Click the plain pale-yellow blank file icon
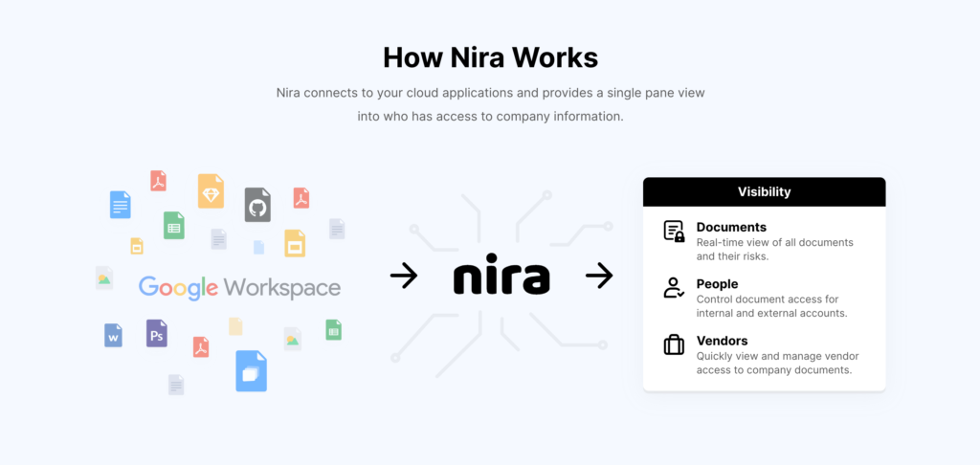 pyautogui.click(x=235, y=326)
